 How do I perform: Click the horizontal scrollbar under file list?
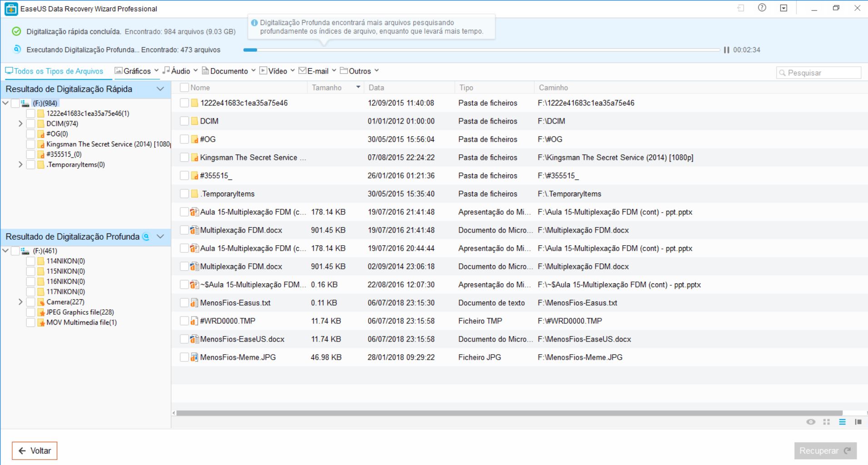click(x=509, y=413)
